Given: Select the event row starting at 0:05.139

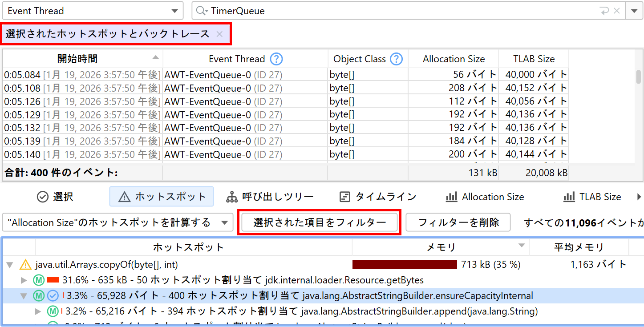Looking at the screenshot, I should pyautogui.click(x=286, y=141).
